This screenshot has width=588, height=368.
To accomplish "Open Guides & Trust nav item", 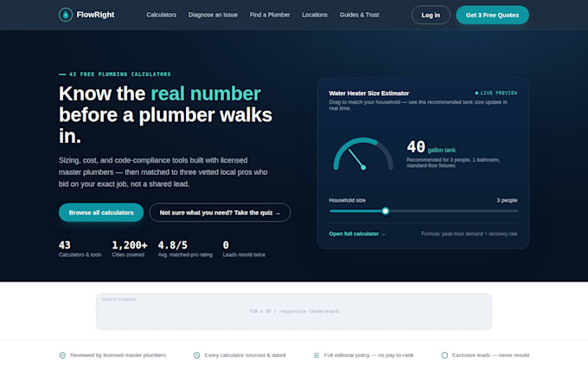I will coord(359,15).
